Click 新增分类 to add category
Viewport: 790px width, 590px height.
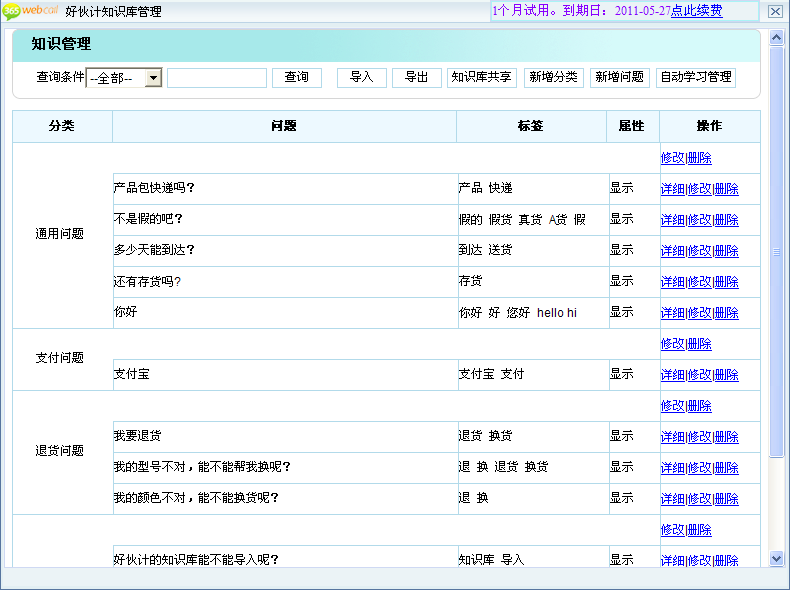553,78
